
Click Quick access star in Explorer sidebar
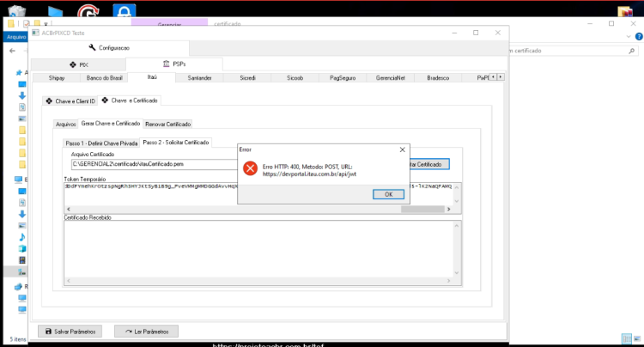coord(19,73)
